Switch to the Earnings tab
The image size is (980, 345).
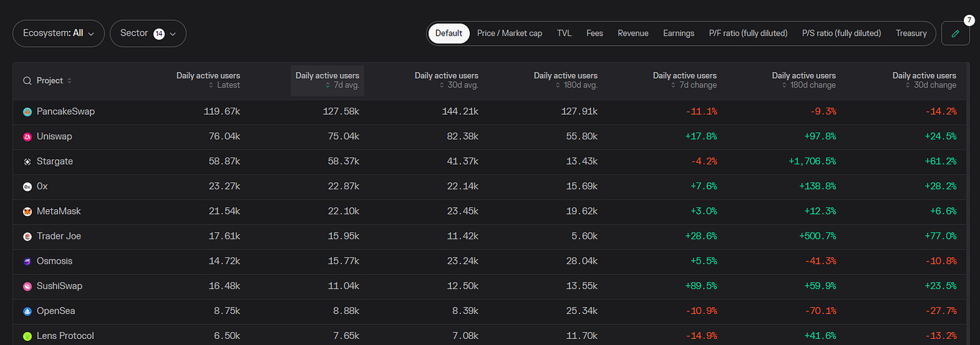tap(678, 33)
